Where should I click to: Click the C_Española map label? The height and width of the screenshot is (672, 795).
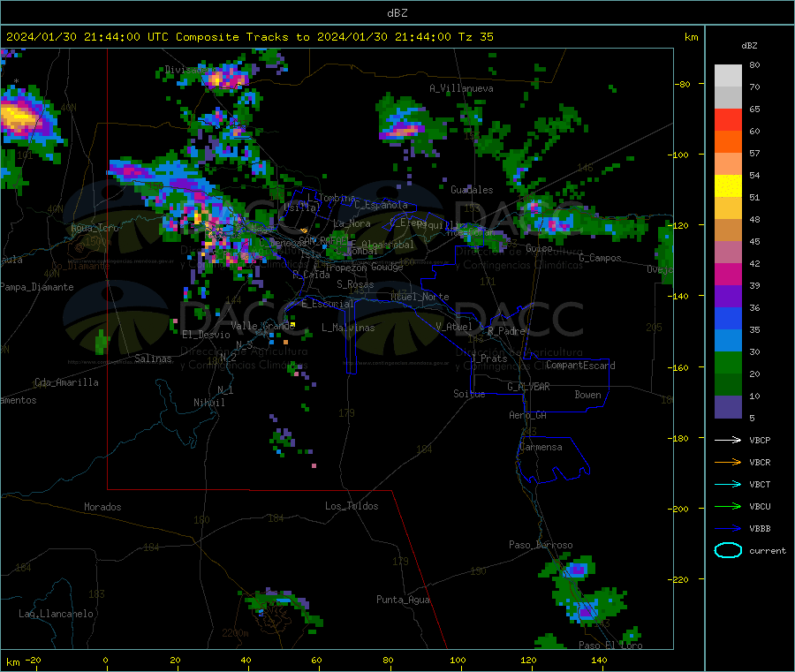pyautogui.click(x=382, y=205)
